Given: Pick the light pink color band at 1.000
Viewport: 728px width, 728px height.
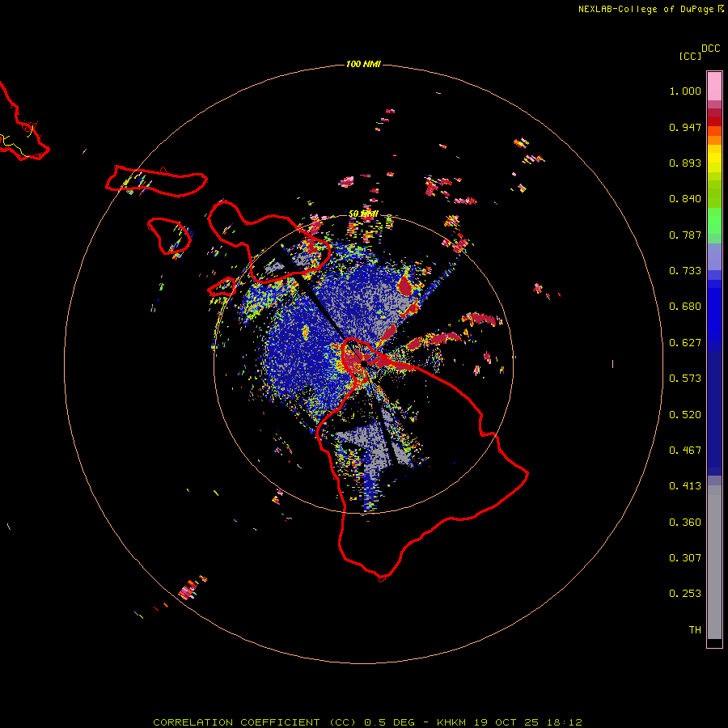Looking at the screenshot, I should 714,87.
